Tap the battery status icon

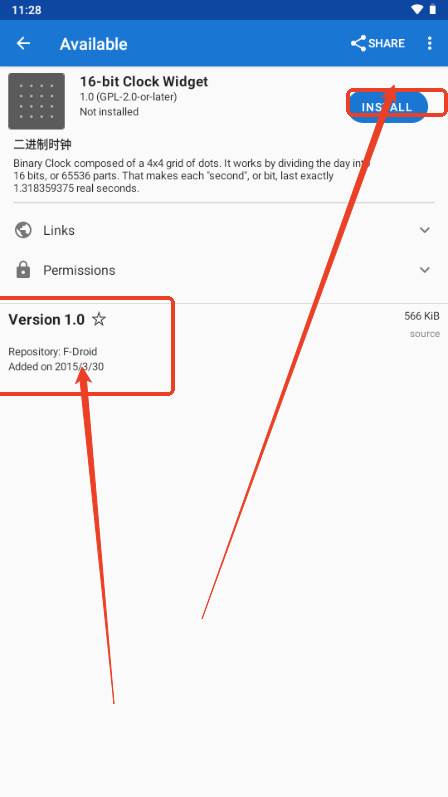click(433, 10)
